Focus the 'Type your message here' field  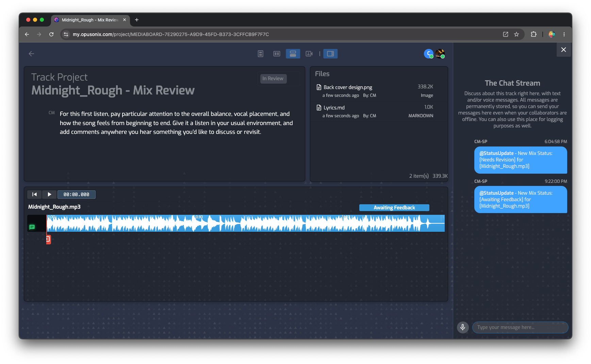[x=520, y=327]
